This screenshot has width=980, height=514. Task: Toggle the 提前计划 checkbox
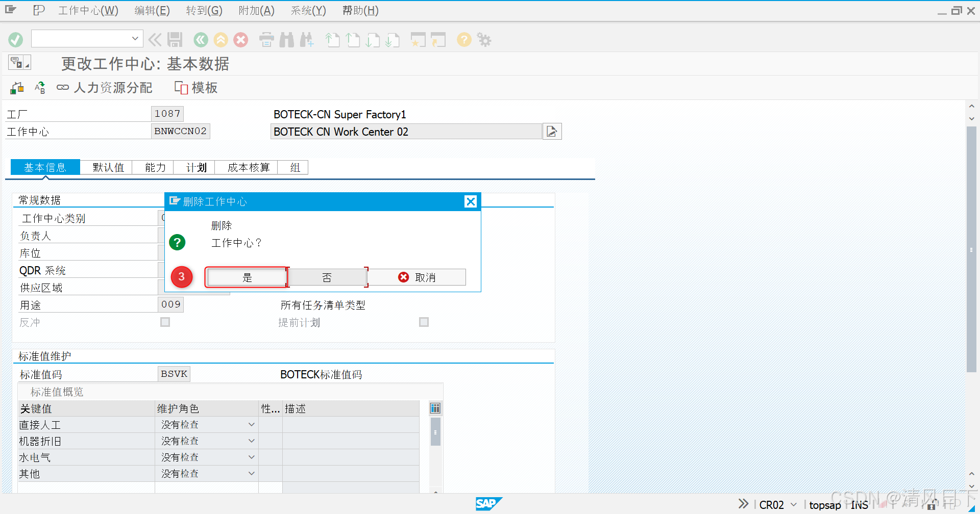click(424, 322)
